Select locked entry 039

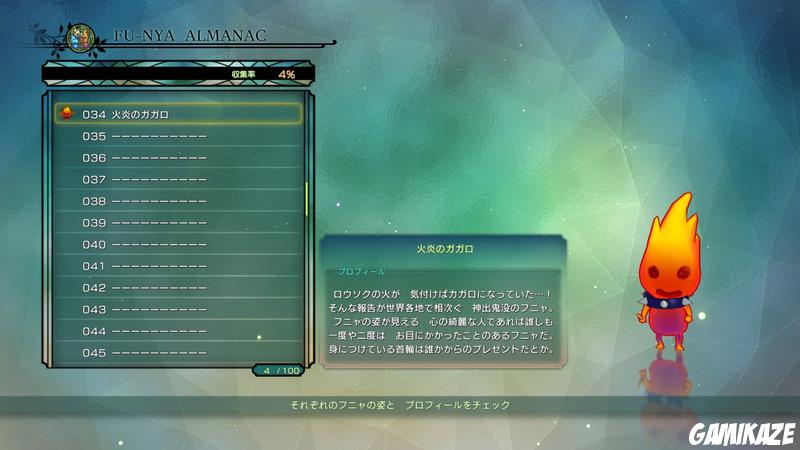coord(178,223)
